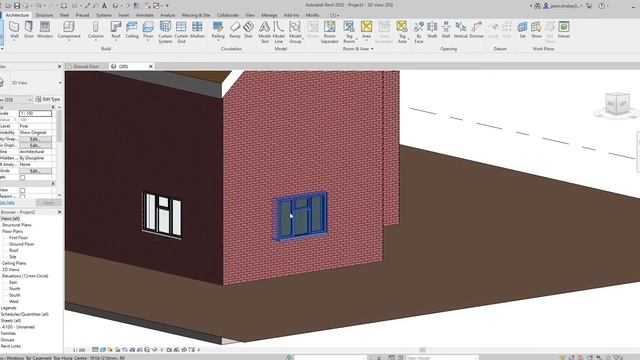This screenshot has width=640, height=360.
Task: Click Edit for Graphic Display Options
Action: tap(35, 145)
